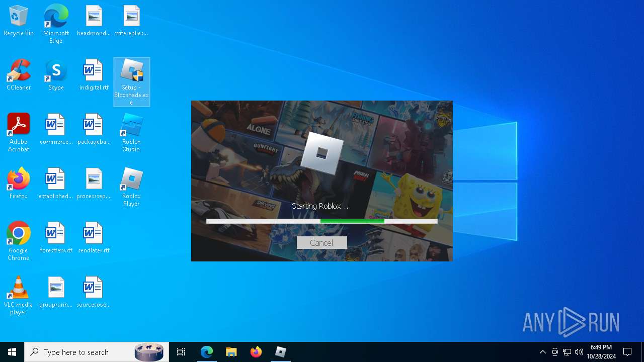The image size is (644, 362).
Task: Select the wifereplies image file on the desktop
Action: (131, 21)
